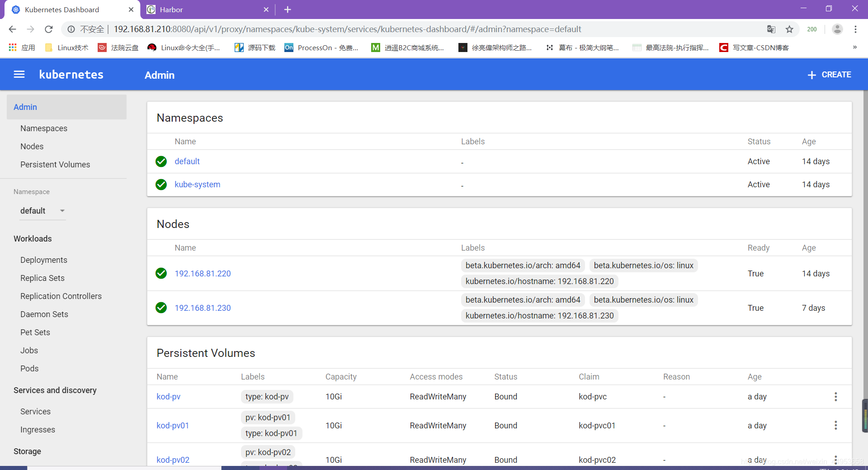Image resolution: width=868 pixels, height=470 pixels.
Task: Open the Linux技术 bookmark folder
Action: tap(66, 47)
